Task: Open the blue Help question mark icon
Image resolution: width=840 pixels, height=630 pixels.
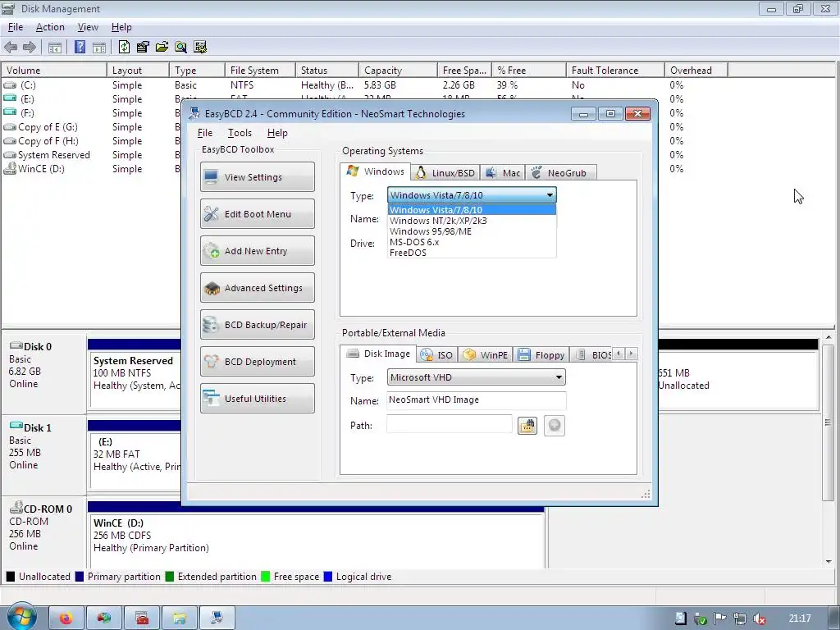Action: tap(80, 47)
